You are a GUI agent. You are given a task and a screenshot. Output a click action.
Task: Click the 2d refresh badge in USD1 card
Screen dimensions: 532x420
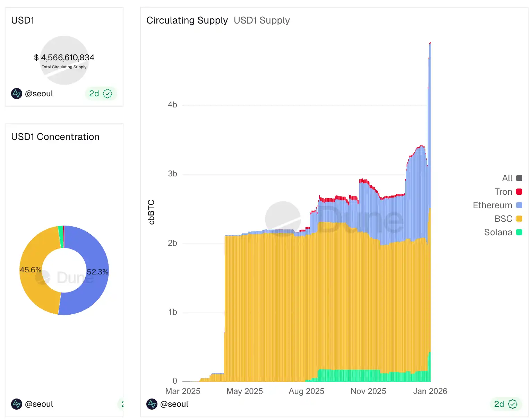[94, 94]
